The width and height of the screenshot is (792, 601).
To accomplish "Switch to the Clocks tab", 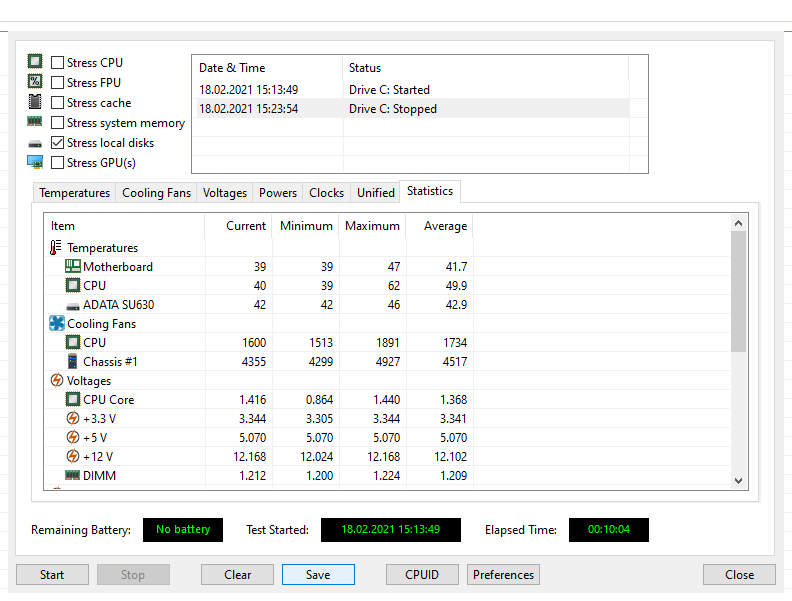I will click(x=326, y=193).
